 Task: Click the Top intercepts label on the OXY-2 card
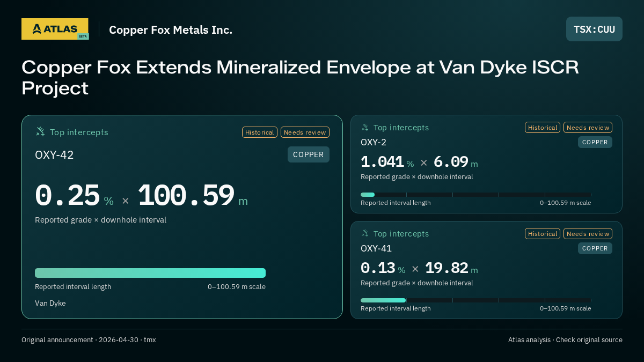pos(401,128)
